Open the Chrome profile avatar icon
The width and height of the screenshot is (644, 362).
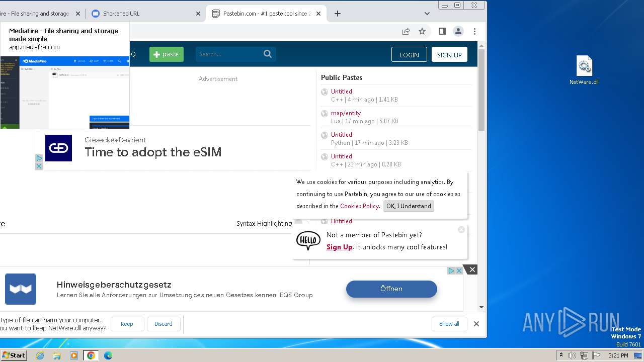(x=458, y=31)
